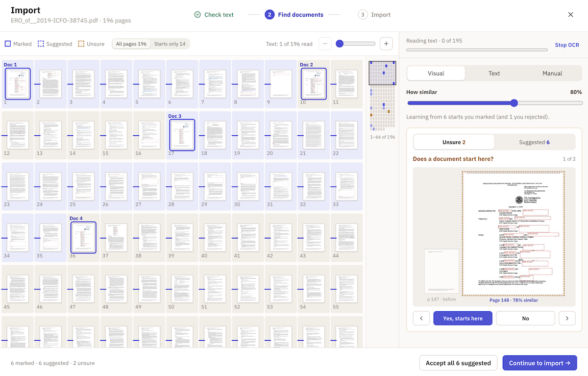Toggle the Suggested legend box
588x376 pixels.
tap(41, 44)
